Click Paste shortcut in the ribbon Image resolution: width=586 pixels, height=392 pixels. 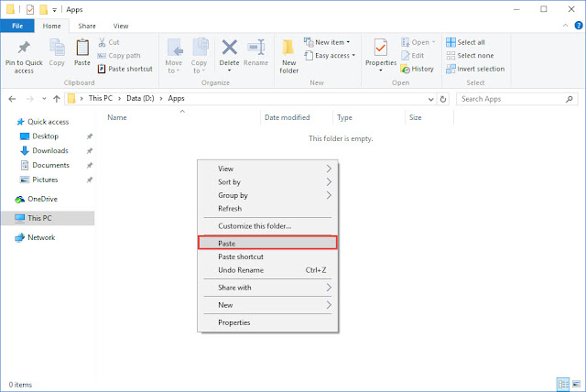(125, 69)
